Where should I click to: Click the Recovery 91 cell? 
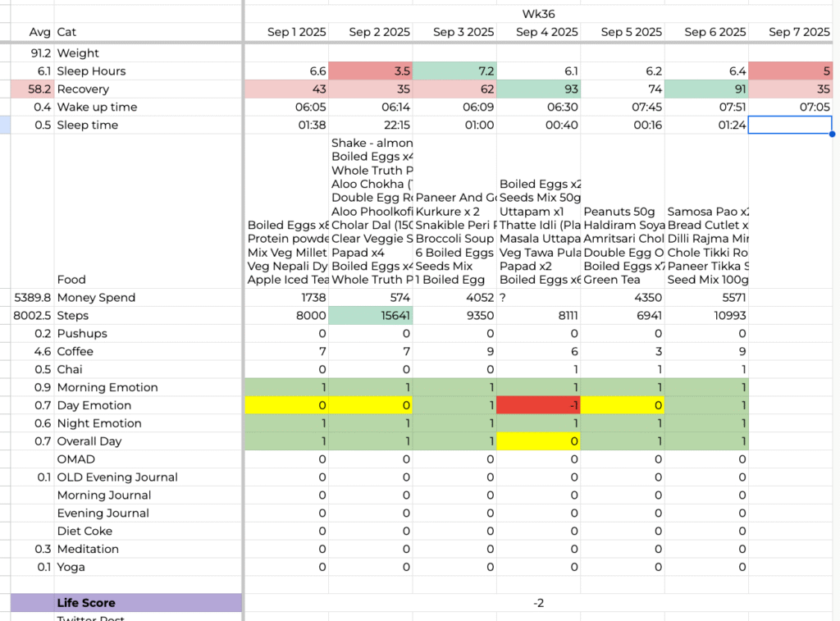(706, 89)
